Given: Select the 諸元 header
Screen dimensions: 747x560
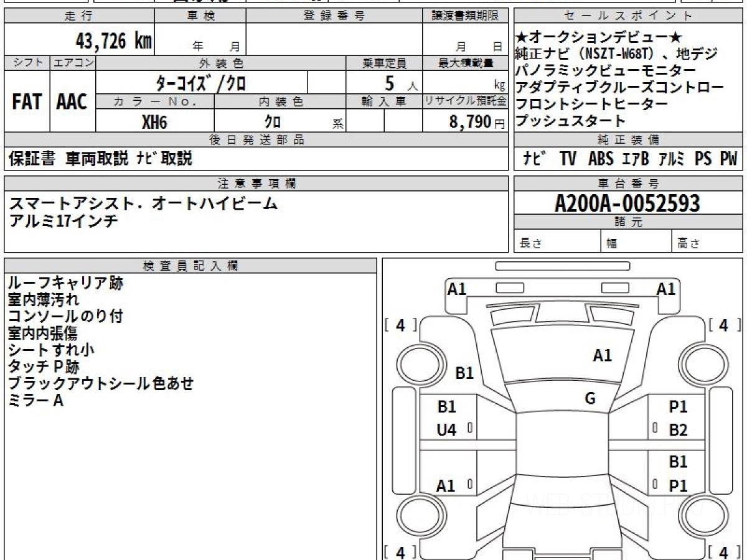Looking at the screenshot, I should click(628, 222).
